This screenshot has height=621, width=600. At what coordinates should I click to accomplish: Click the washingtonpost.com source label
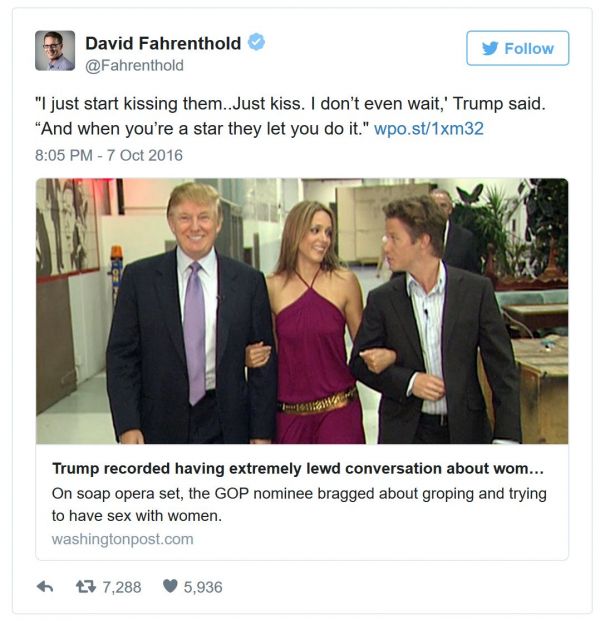coord(122,539)
